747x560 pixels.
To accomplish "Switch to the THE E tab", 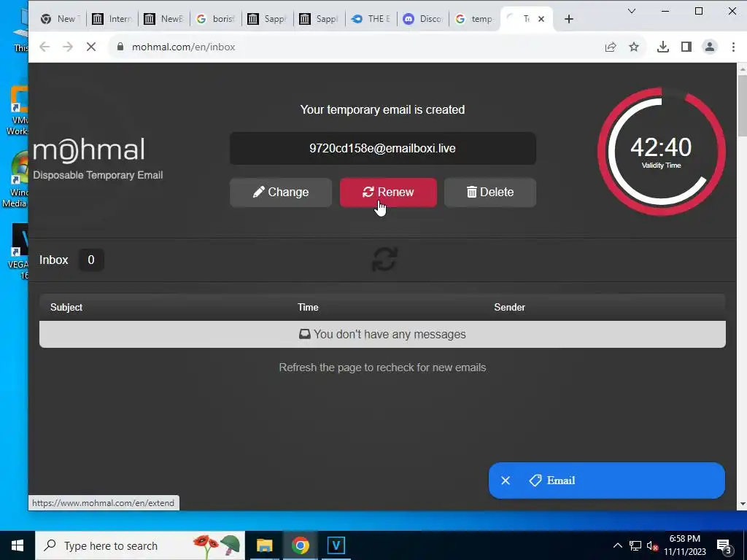I will pos(371,19).
